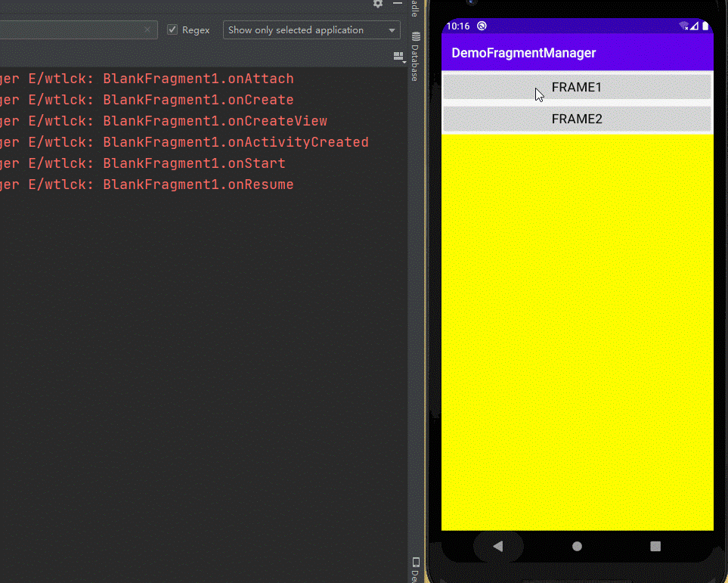Viewport: 728px width, 583px height.
Task: Tap the emulator Back navigation button
Action: [x=498, y=546]
